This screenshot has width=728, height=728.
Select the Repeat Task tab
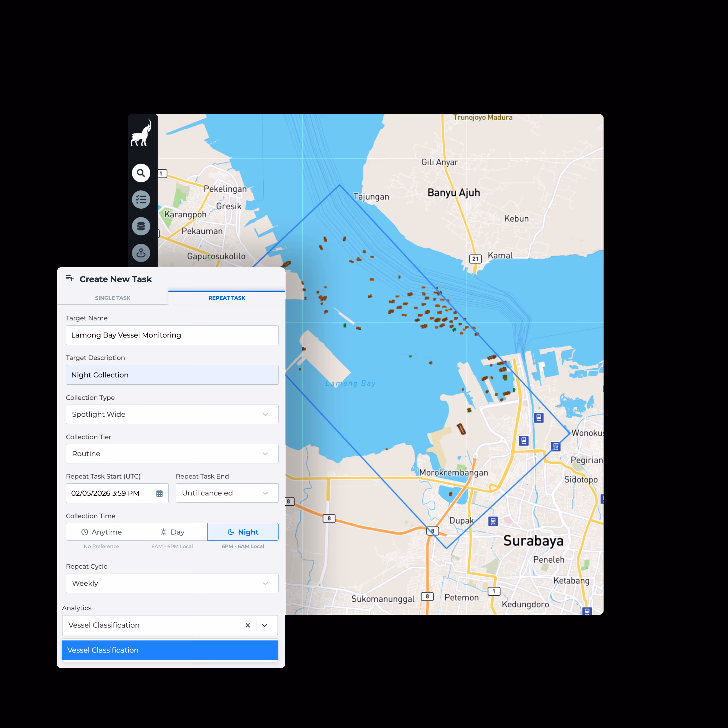226,298
